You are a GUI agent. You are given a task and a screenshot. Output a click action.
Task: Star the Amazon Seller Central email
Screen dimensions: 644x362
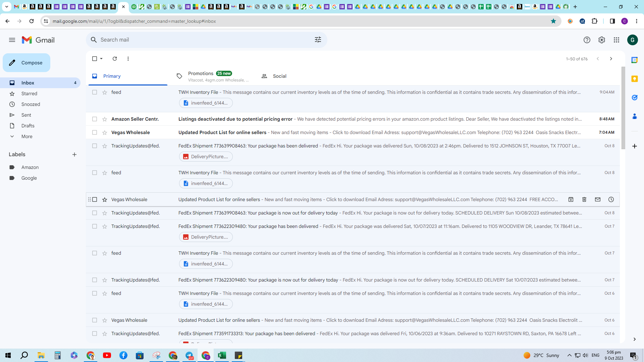click(105, 119)
